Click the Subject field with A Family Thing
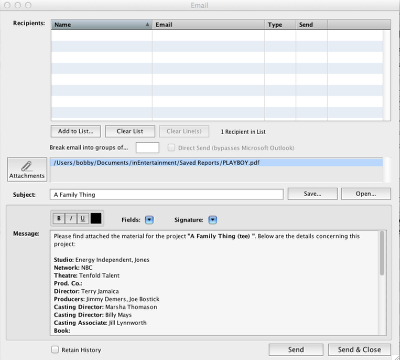The height and width of the screenshot is (360, 400). point(167,194)
